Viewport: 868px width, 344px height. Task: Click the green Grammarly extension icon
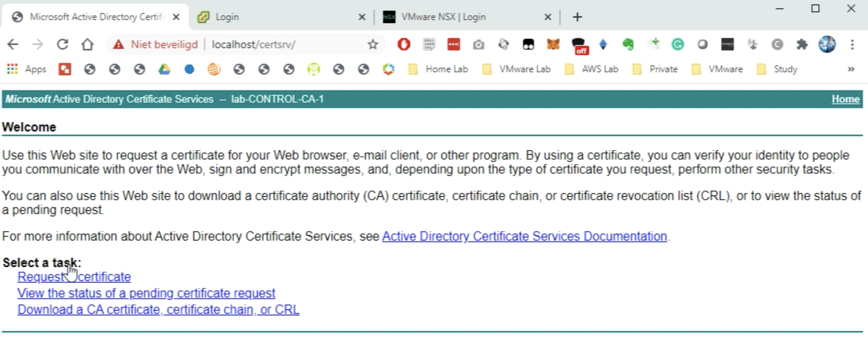click(x=678, y=44)
